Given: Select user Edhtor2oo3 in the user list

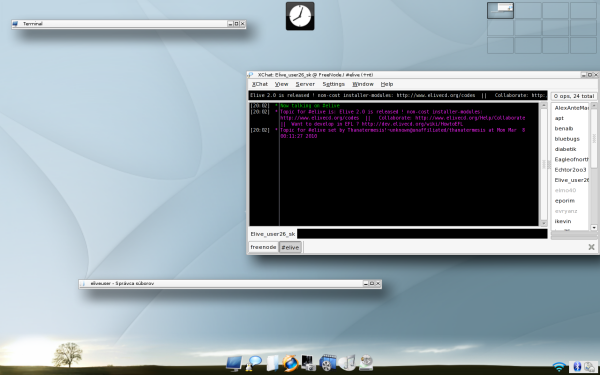Looking at the screenshot, I should 571,170.
